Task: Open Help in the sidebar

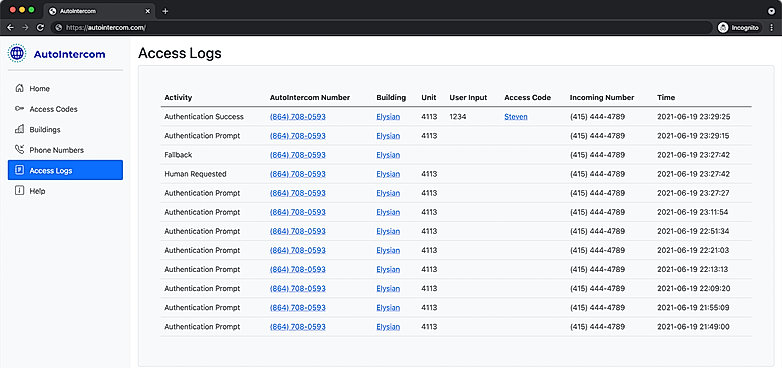Action: (x=65, y=190)
